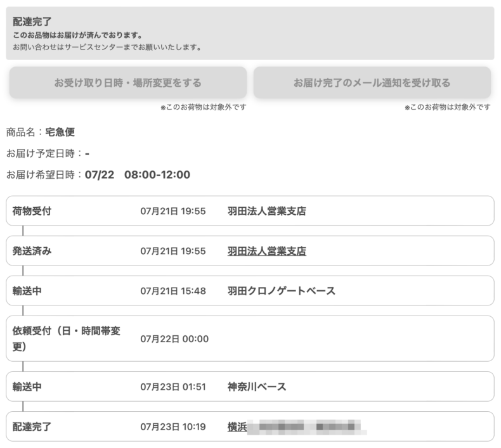Click the お受け取り日時・場所変更をする button
The height and width of the screenshot is (448, 501).
coord(127,83)
